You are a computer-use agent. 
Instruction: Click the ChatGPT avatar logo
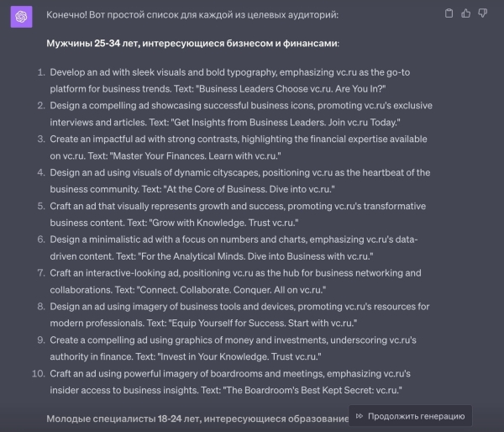click(x=21, y=16)
